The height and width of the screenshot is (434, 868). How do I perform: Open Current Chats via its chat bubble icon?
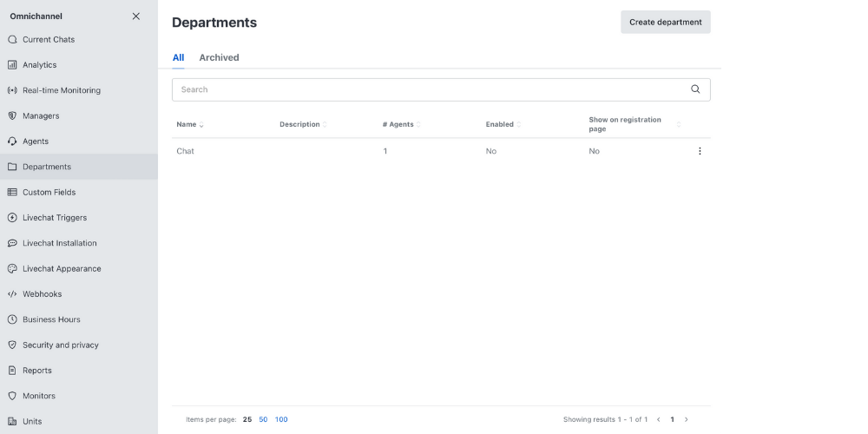12,39
